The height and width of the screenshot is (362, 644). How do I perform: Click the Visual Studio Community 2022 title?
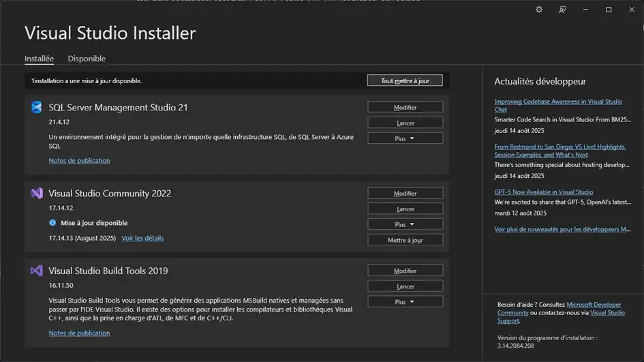click(x=110, y=193)
